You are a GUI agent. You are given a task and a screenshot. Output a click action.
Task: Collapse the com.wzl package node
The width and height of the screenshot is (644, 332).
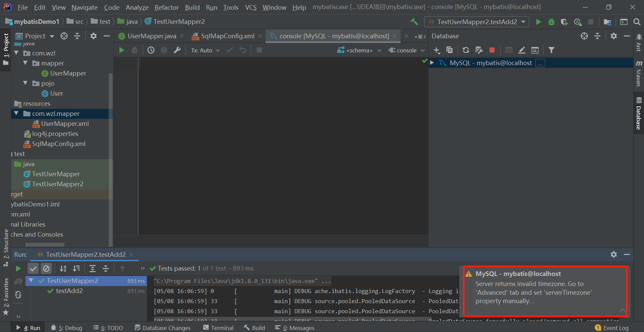16,53
